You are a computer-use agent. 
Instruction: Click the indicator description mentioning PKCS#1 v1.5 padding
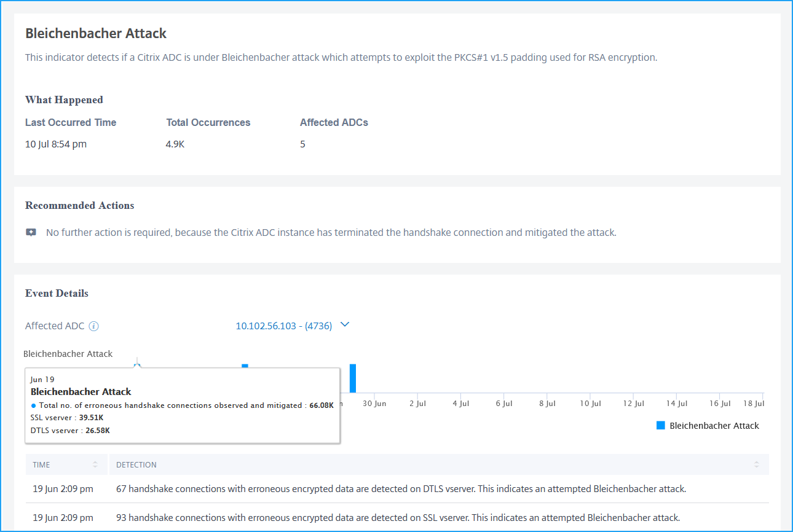[341, 58]
